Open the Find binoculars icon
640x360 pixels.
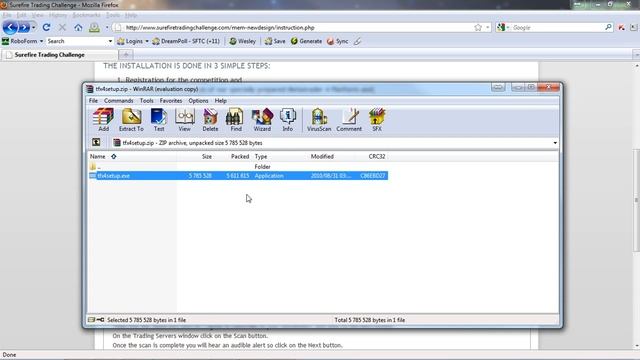pos(236,120)
